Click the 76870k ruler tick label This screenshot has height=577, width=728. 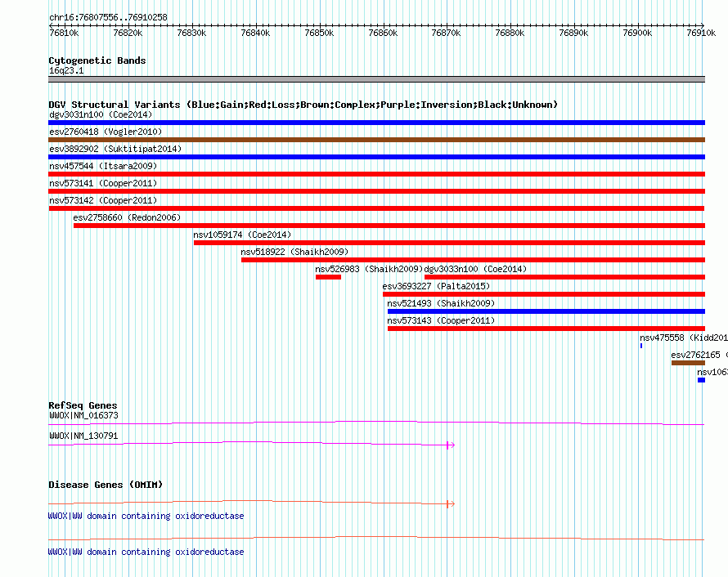click(446, 33)
